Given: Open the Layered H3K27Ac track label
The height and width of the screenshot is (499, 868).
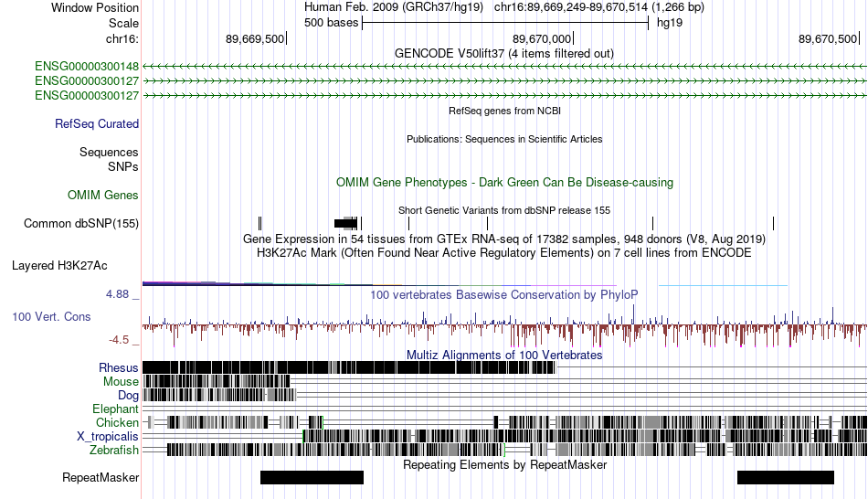Looking at the screenshot, I should point(59,266).
